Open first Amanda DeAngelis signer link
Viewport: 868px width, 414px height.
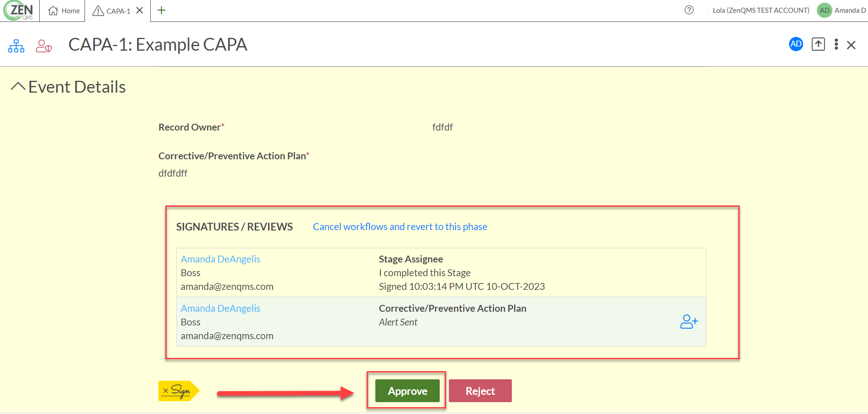pyautogui.click(x=220, y=259)
